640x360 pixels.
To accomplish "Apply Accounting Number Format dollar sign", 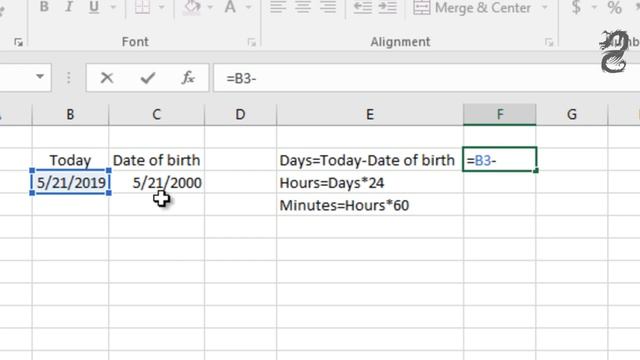I will click(x=576, y=7).
